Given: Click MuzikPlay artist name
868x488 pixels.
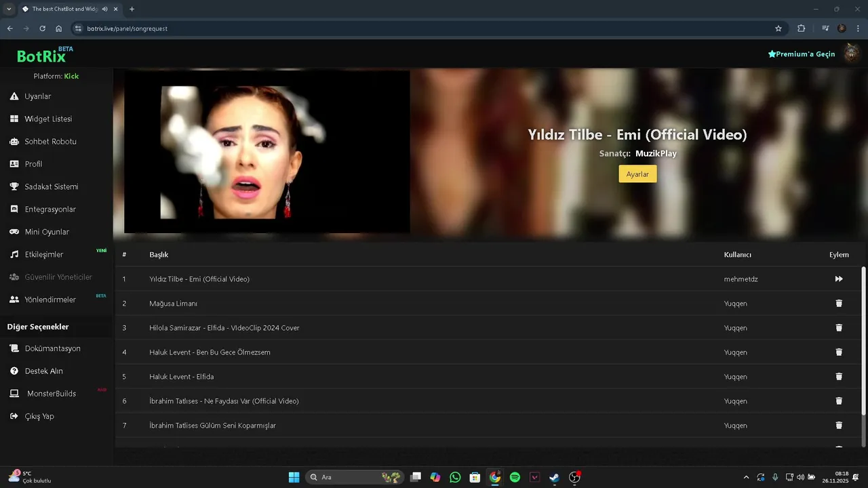Looking at the screenshot, I should pyautogui.click(x=656, y=154).
